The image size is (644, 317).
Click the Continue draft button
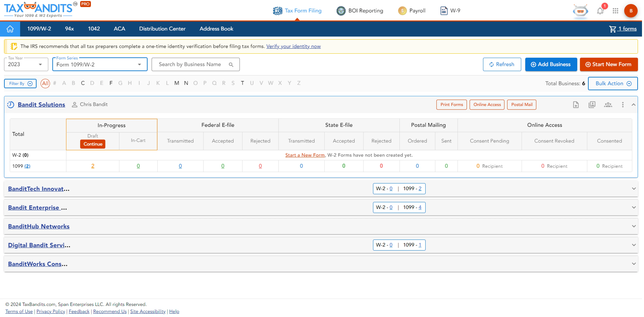(93, 144)
